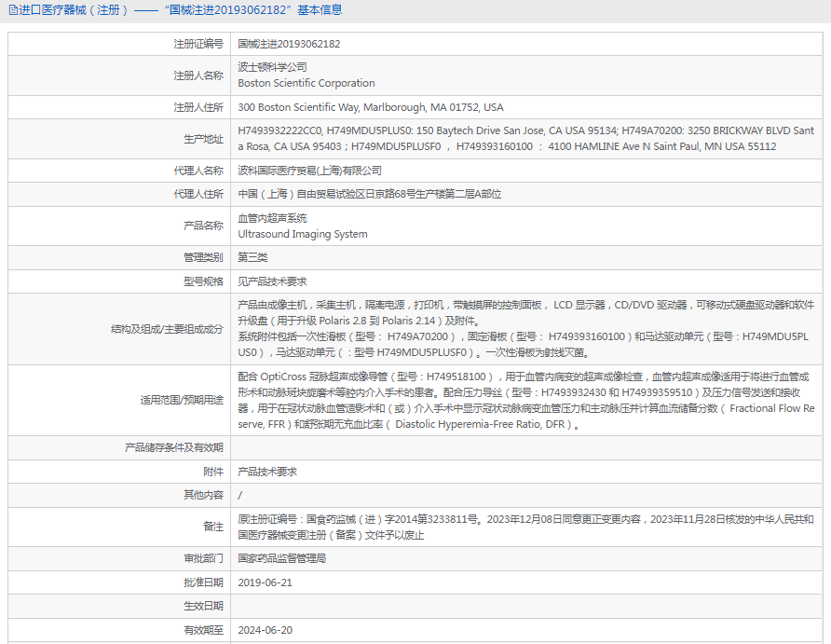Click the production address starting with H7493932222CC0
Image resolution: width=831 pixels, height=644 pixels.
pyautogui.click(x=525, y=138)
